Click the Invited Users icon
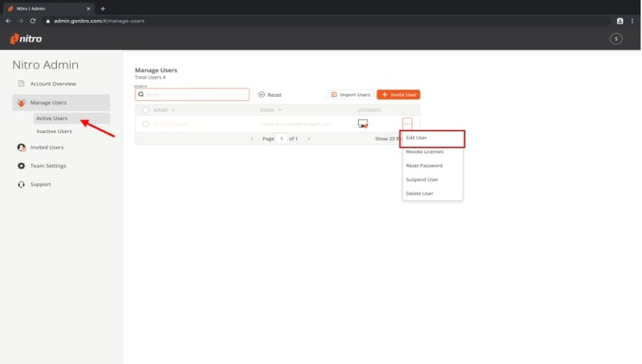Screen dimensions: 642x364 click(22, 148)
